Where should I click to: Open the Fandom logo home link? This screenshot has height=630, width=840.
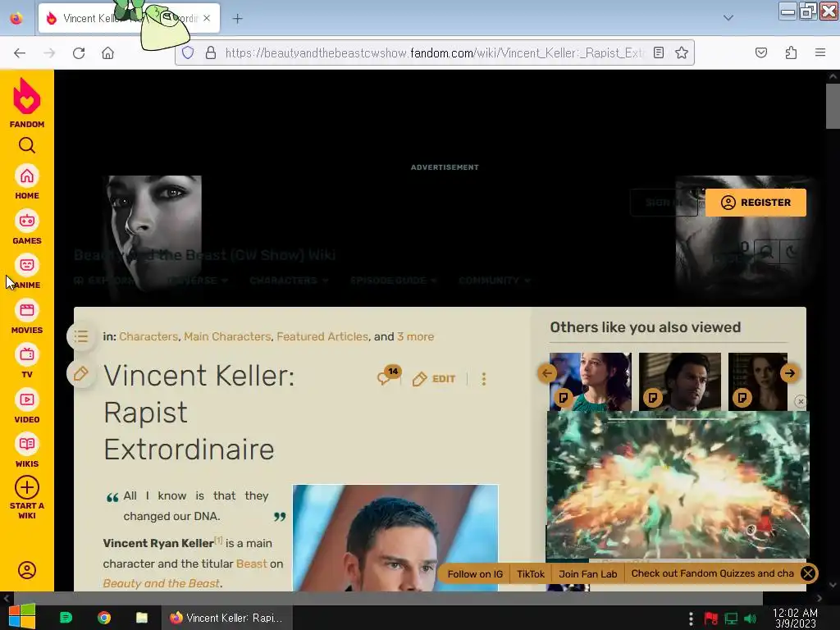[x=27, y=103]
